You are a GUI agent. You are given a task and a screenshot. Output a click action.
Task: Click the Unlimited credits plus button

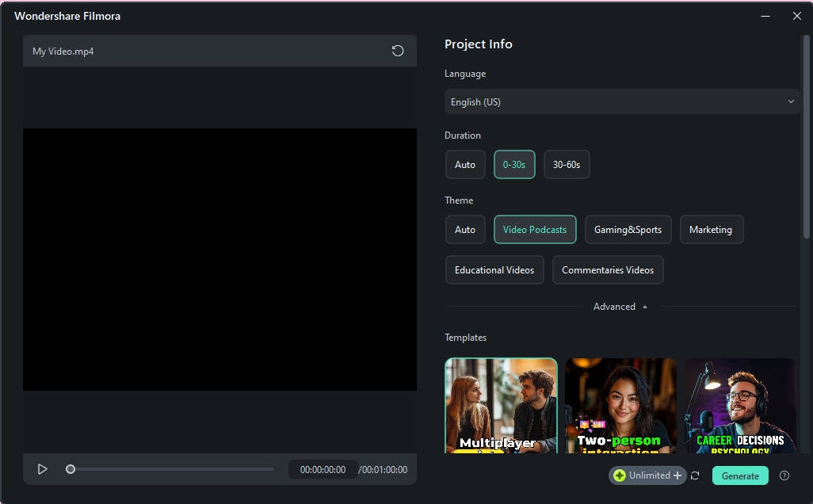coord(677,475)
